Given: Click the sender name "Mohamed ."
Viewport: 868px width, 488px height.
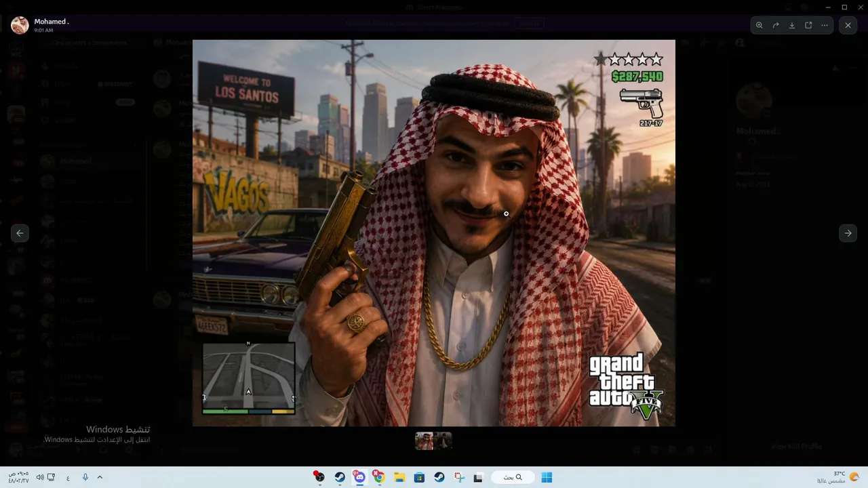Looking at the screenshot, I should point(52,22).
